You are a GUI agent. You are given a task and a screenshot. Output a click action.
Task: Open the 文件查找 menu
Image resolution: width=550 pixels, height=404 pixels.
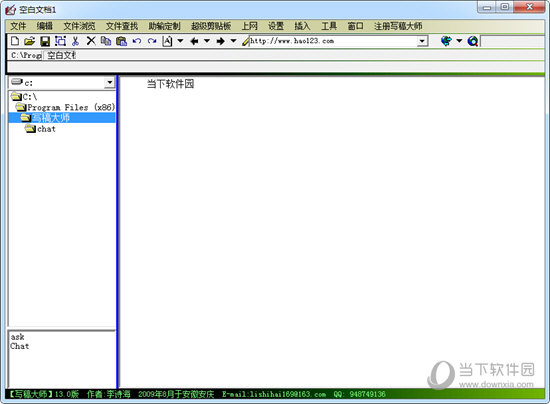pos(122,26)
